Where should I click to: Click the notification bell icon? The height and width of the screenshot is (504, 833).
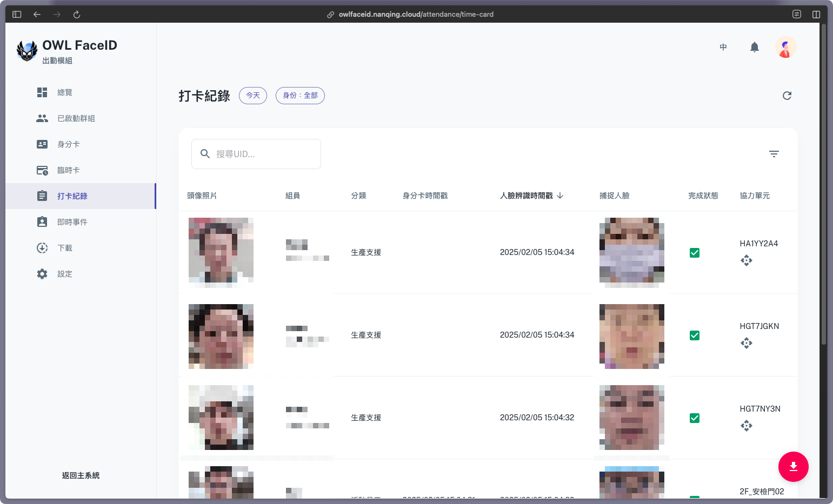(755, 48)
